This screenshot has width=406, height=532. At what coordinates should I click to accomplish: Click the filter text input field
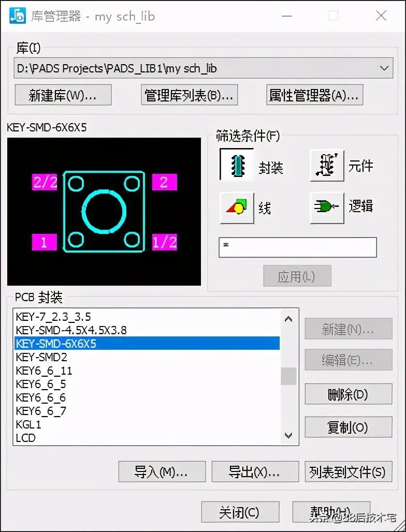coord(298,247)
